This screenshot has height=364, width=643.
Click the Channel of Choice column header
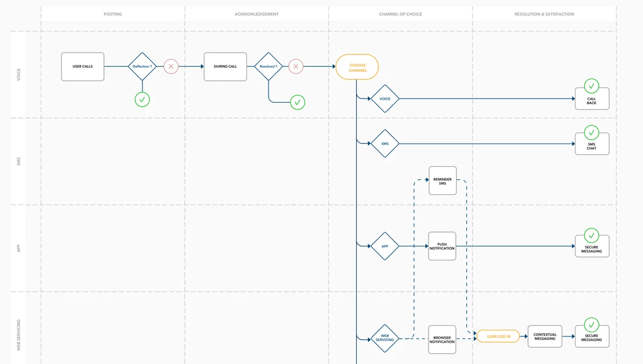400,14
